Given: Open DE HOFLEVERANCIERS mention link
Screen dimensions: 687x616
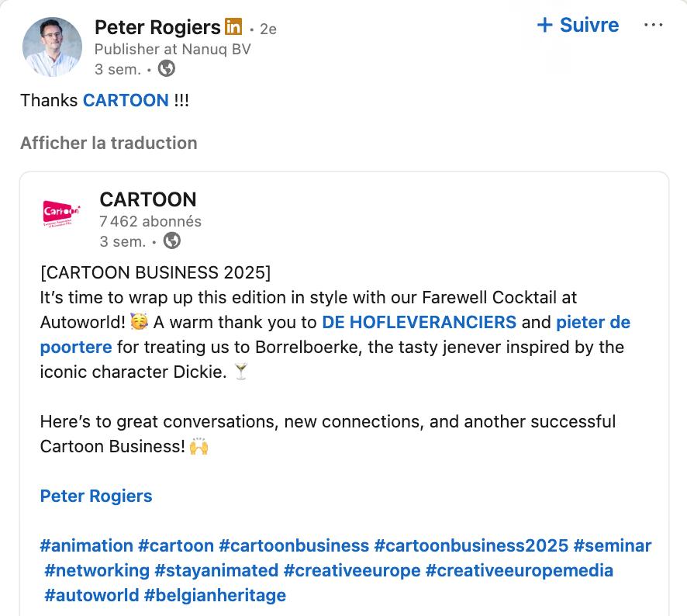Looking at the screenshot, I should (419, 322).
